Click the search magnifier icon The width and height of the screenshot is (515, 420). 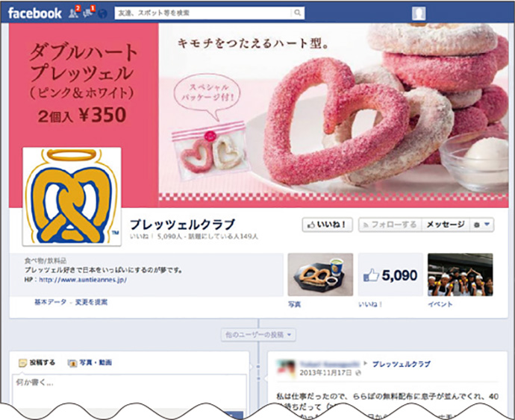pyautogui.click(x=298, y=13)
